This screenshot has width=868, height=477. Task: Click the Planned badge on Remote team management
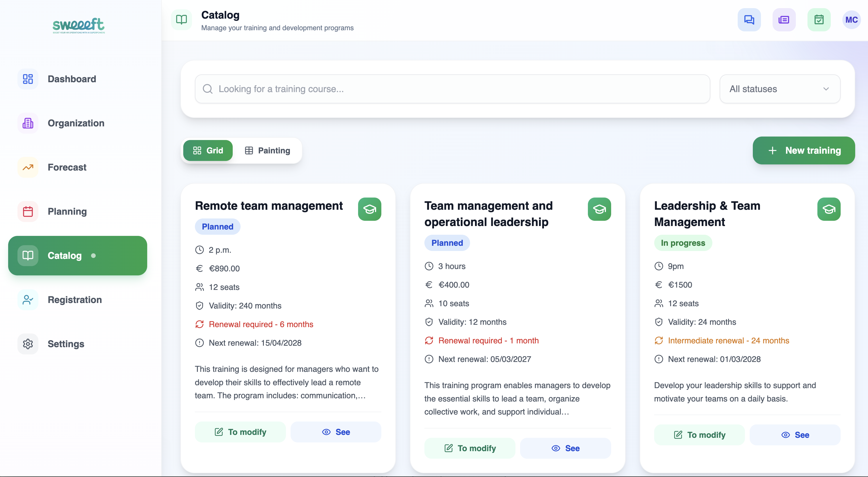pos(217,227)
